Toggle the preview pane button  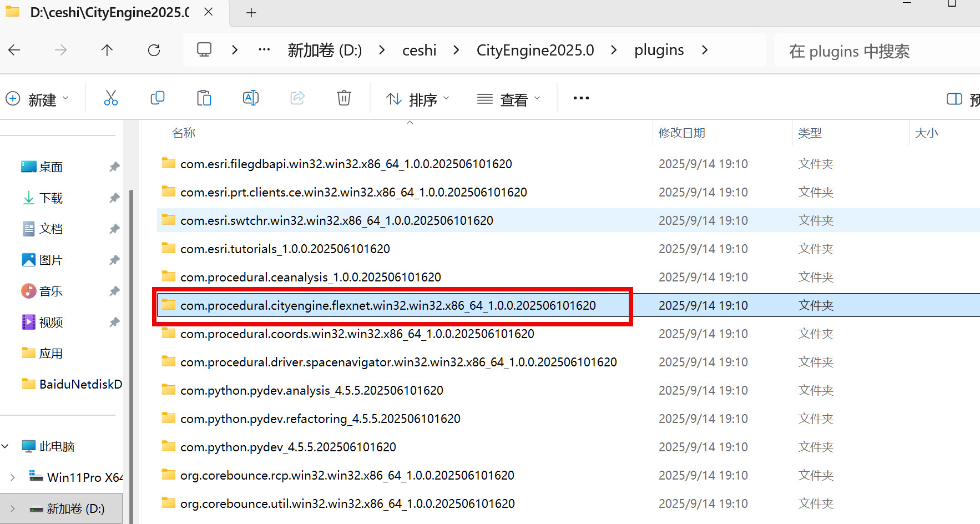[x=954, y=99]
